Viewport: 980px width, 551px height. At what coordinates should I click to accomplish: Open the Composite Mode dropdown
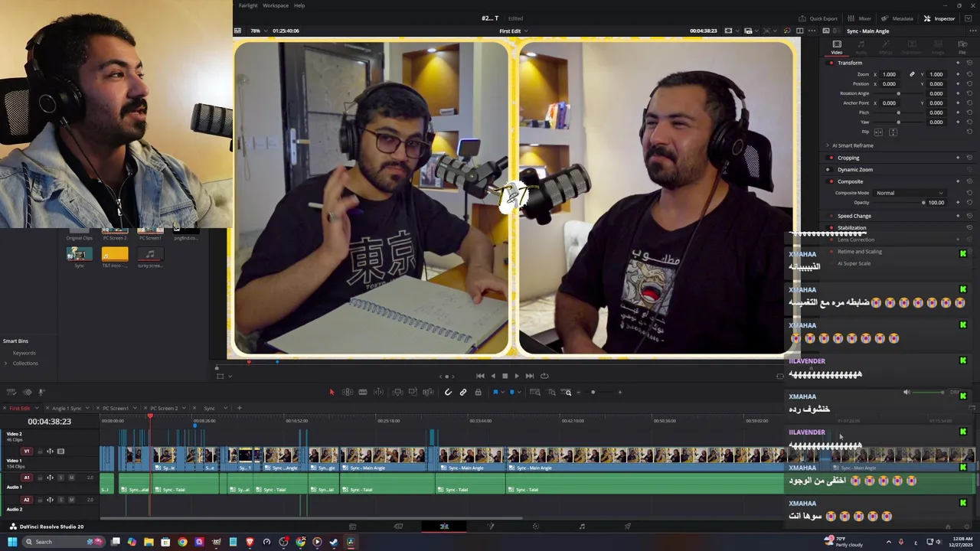click(909, 193)
